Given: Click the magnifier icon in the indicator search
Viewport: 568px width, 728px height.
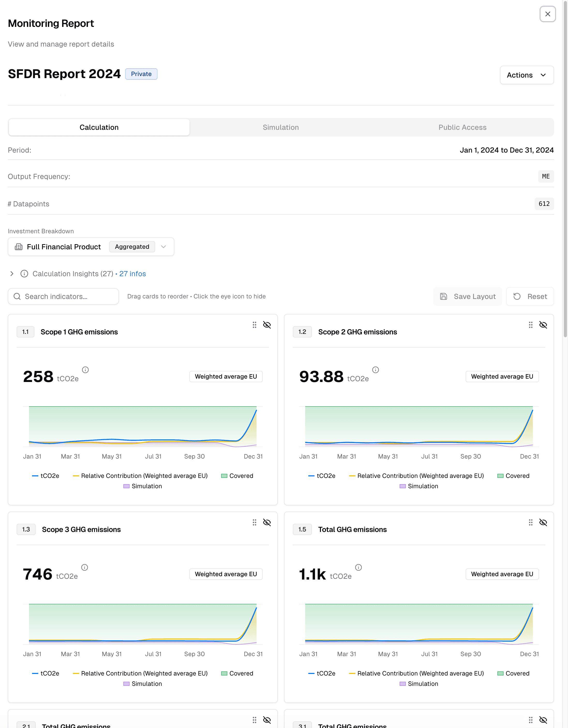Looking at the screenshot, I should coord(17,296).
